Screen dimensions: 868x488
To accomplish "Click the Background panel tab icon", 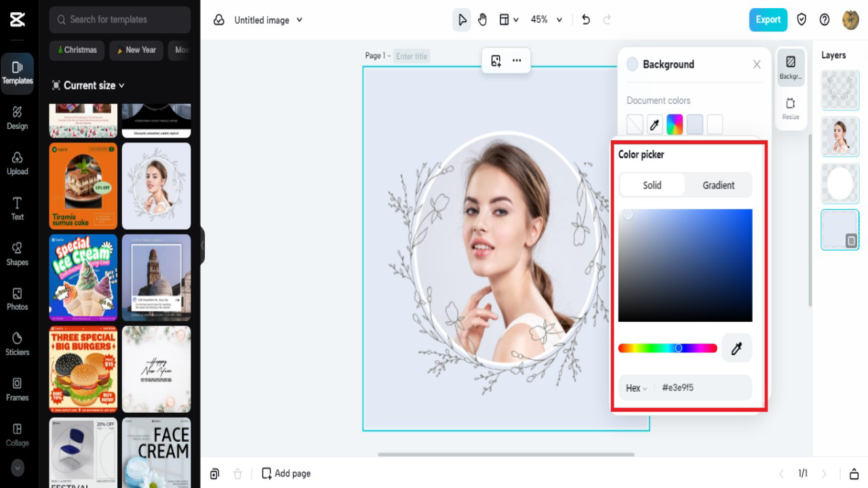I will [x=791, y=67].
